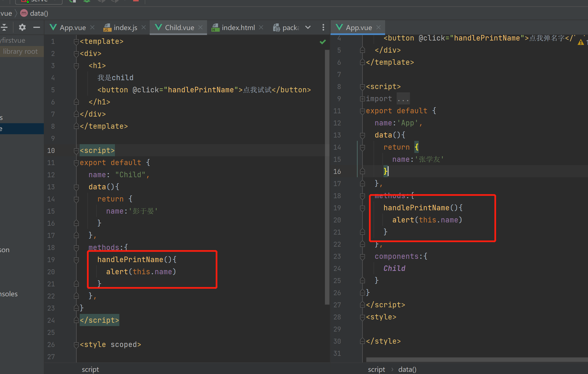
Task: Collapse the Child methods fold marker
Action: [76, 248]
